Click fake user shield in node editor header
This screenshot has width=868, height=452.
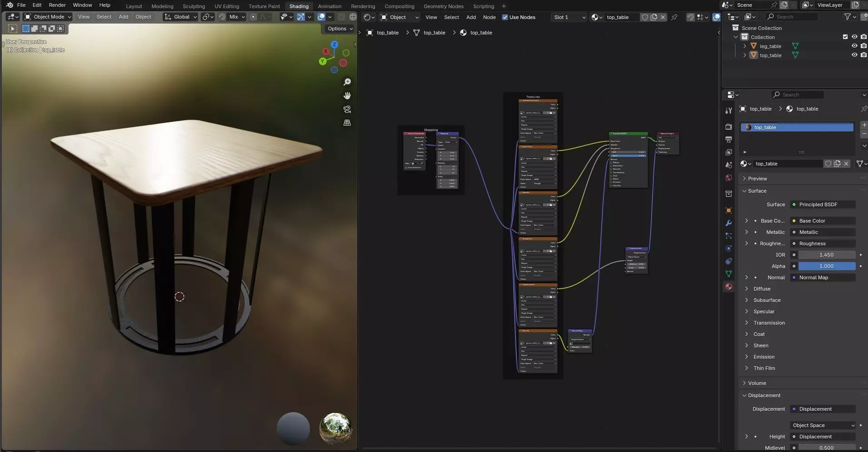click(645, 17)
